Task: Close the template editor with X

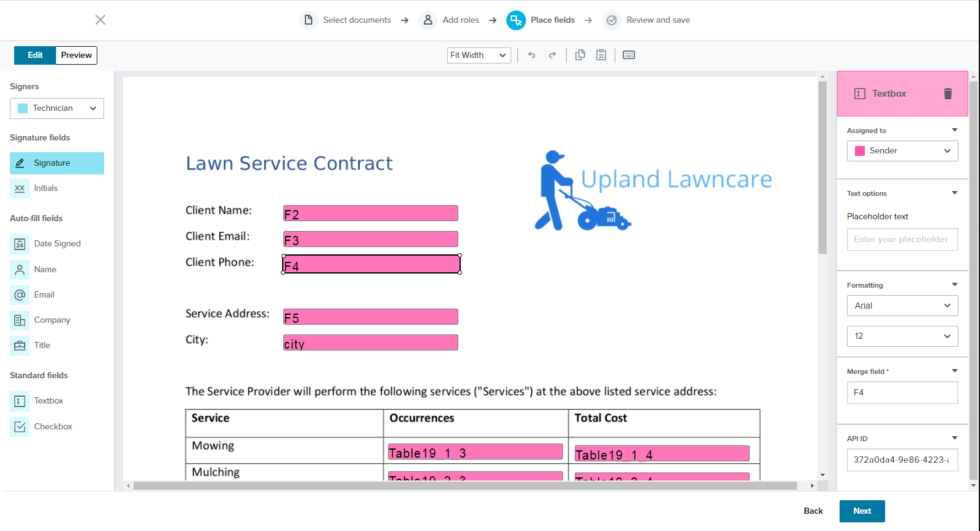Action: click(x=100, y=20)
